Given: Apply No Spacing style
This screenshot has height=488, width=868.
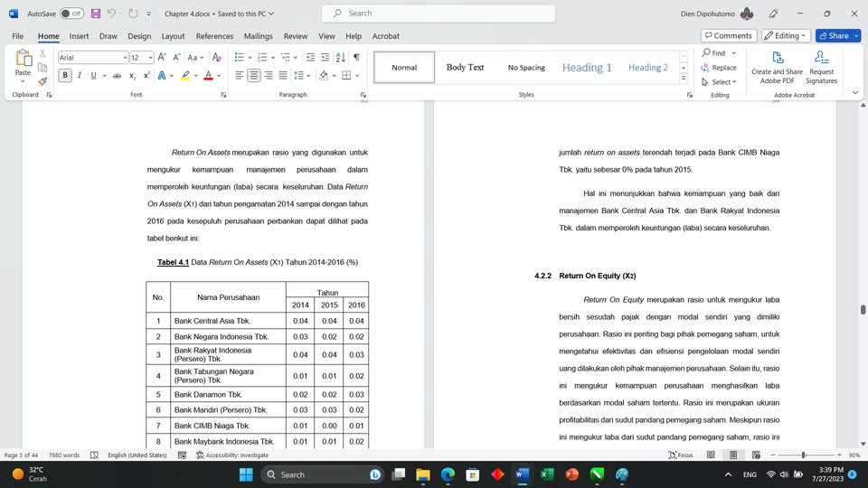Looking at the screenshot, I should coord(526,68).
